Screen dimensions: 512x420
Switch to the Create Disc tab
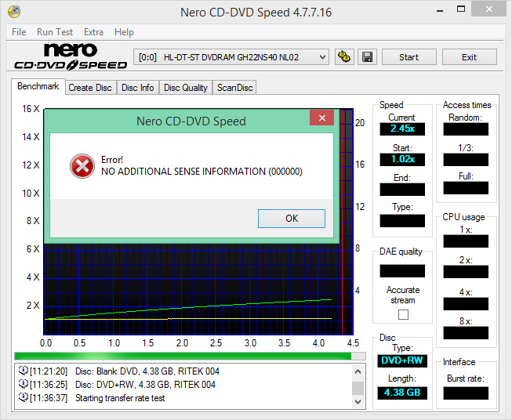(90, 88)
